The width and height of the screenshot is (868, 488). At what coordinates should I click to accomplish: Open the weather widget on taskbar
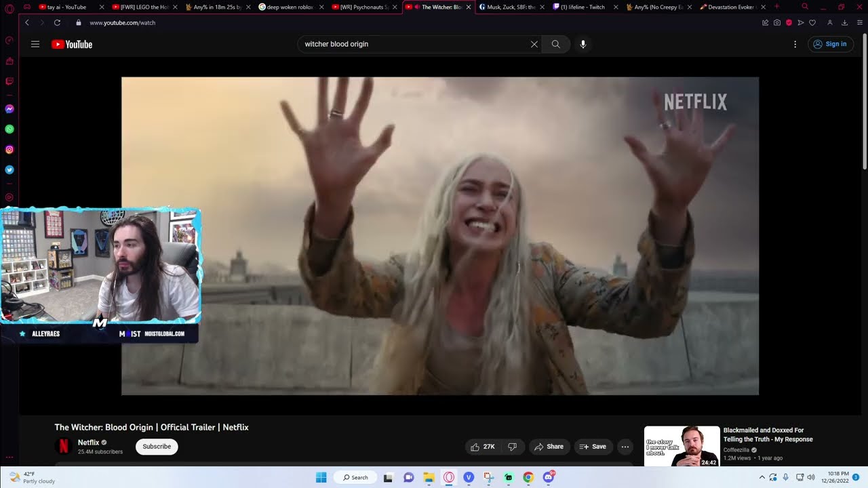31,477
